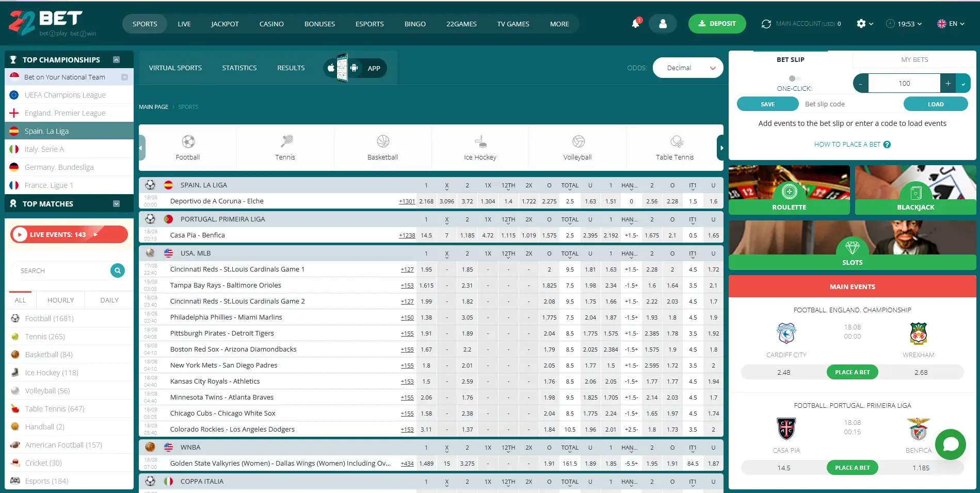The width and height of the screenshot is (980, 493).
Task: Collapse the Top Matches panel
Action: point(116,204)
